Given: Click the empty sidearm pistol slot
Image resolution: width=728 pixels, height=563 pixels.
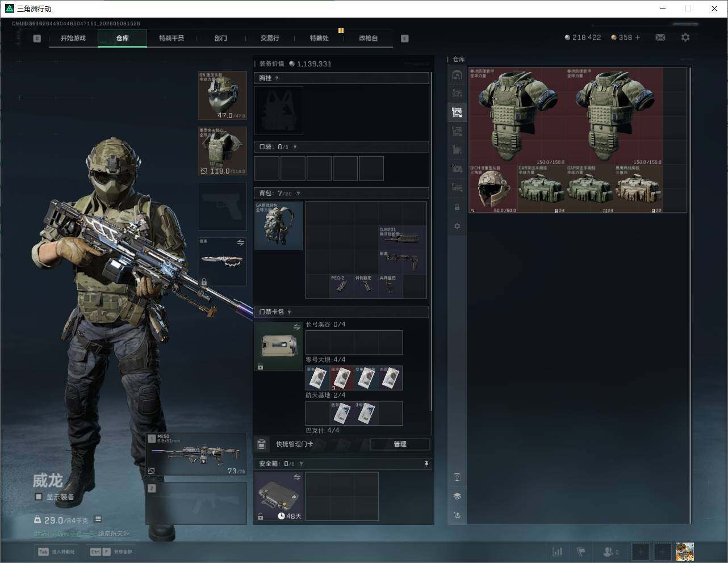Looking at the screenshot, I should [x=222, y=206].
